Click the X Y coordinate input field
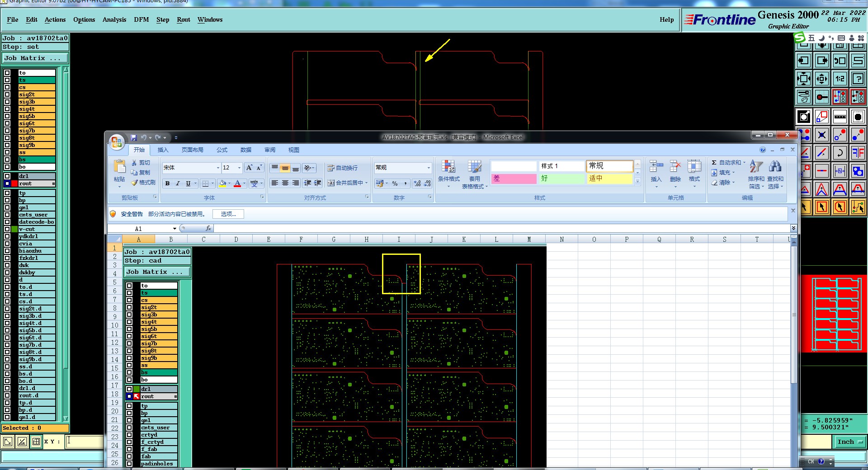The height and width of the screenshot is (470, 868). pyautogui.click(x=85, y=442)
